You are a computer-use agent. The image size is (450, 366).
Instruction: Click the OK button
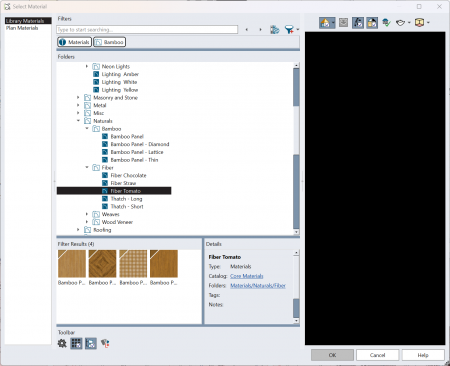click(332, 355)
